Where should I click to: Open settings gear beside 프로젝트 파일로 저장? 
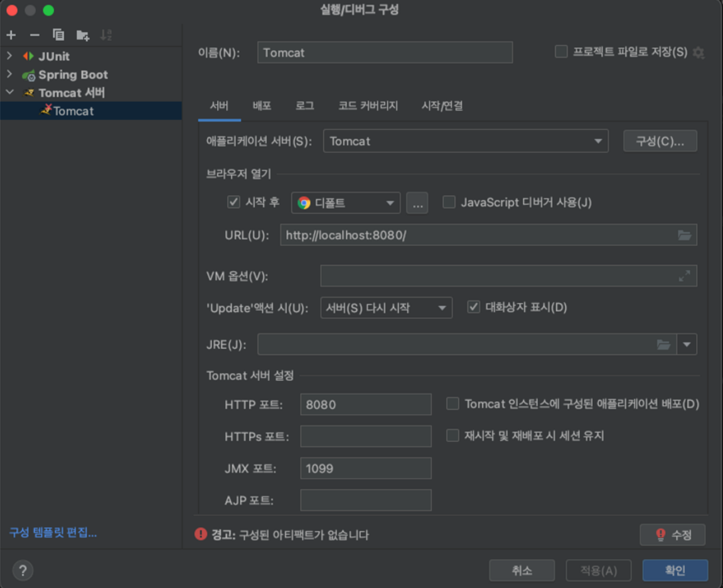tap(699, 53)
